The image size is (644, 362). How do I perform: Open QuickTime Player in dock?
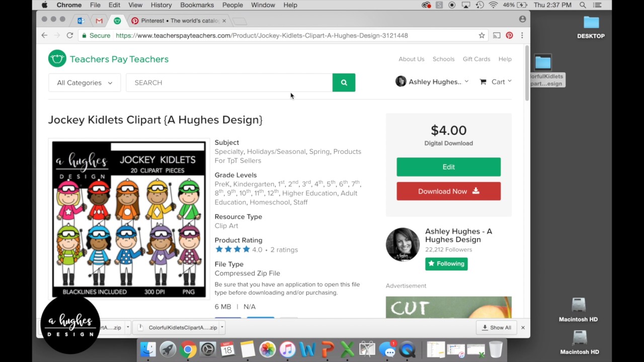point(408,348)
